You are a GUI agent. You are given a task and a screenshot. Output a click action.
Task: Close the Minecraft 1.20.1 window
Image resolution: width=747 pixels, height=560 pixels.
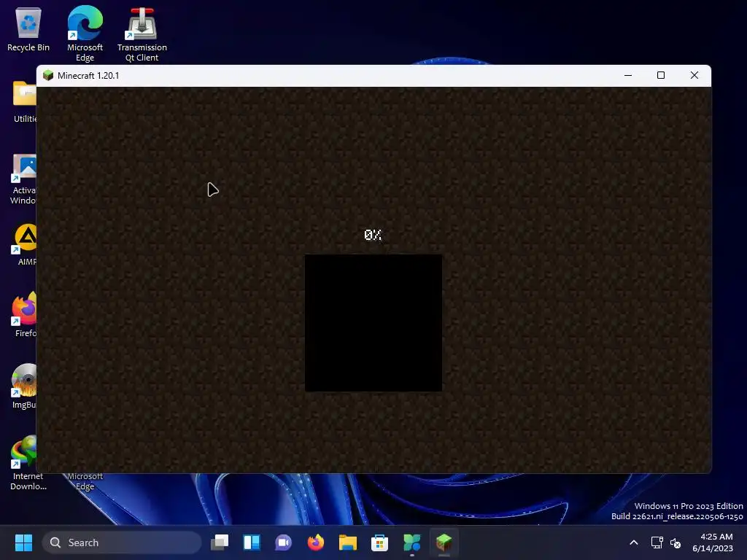click(x=694, y=75)
